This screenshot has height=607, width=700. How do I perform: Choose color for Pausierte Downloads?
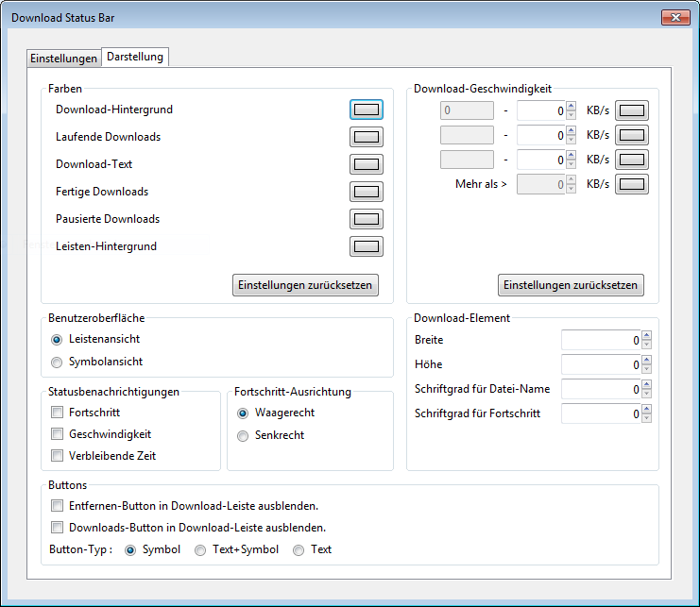pos(366,219)
